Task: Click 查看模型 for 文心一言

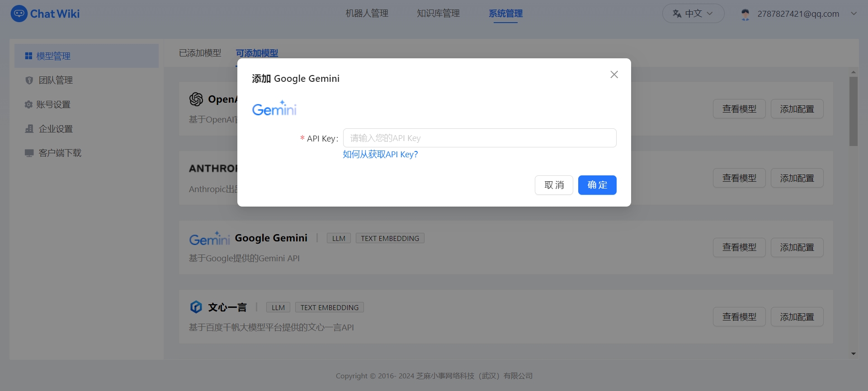Action: click(x=739, y=317)
